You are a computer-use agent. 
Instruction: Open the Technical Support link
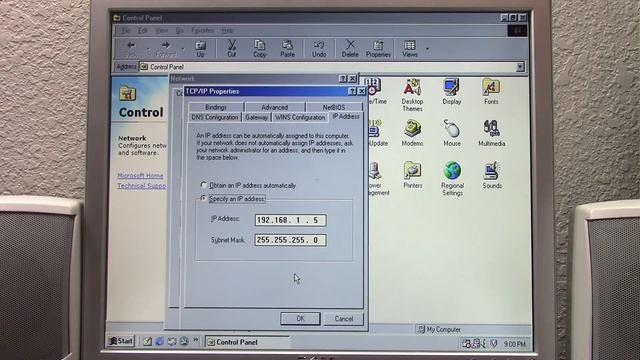click(141, 186)
